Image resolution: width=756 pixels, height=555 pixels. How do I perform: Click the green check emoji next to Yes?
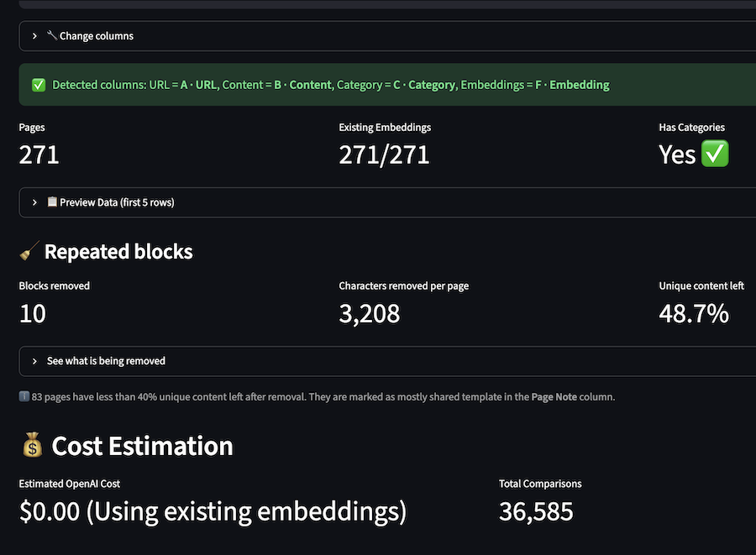coord(715,154)
